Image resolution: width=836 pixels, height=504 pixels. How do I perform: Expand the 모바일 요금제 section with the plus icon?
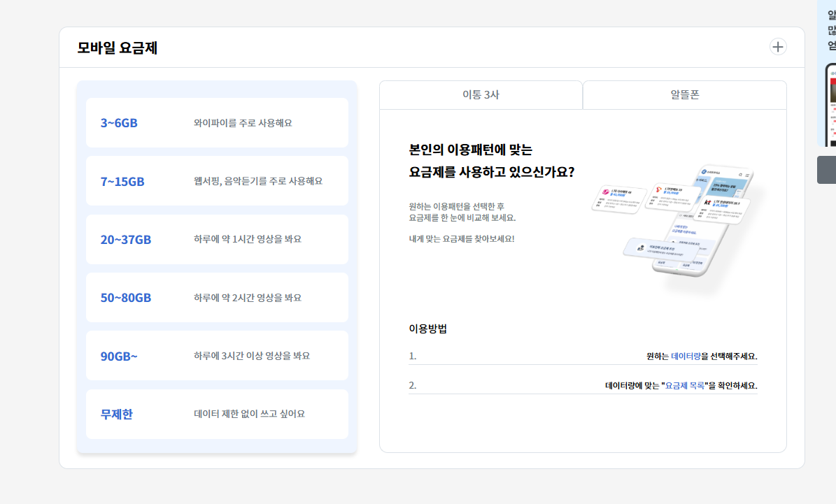(x=778, y=46)
